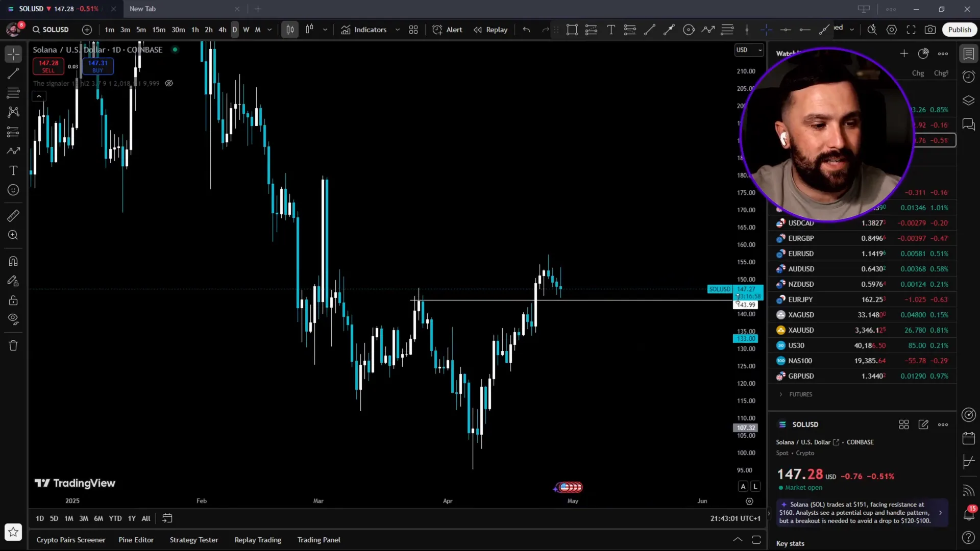Screen dimensions: 980x551
Task: Open the Fibonacci retracement tools
Action: click(13, 93)
